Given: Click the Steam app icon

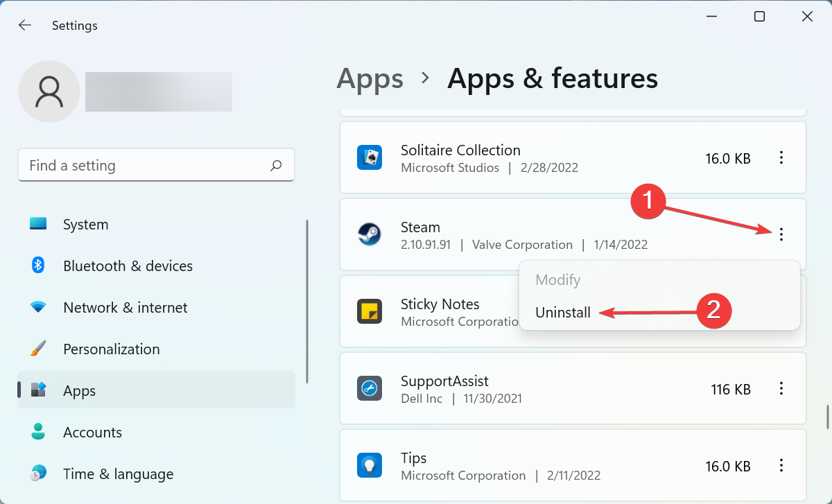Looking at the screenshot, I should (369, 234).
